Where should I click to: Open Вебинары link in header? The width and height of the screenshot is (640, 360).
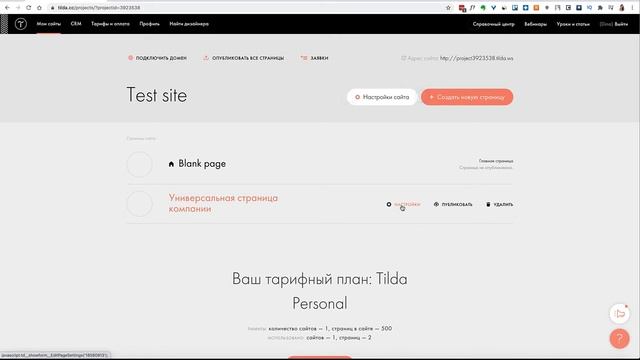coord(536,24)
